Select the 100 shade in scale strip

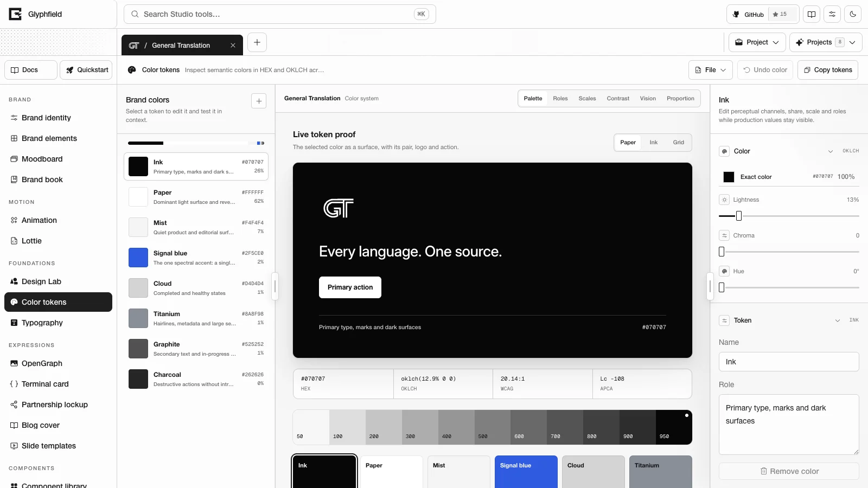(x=347, y=427)
